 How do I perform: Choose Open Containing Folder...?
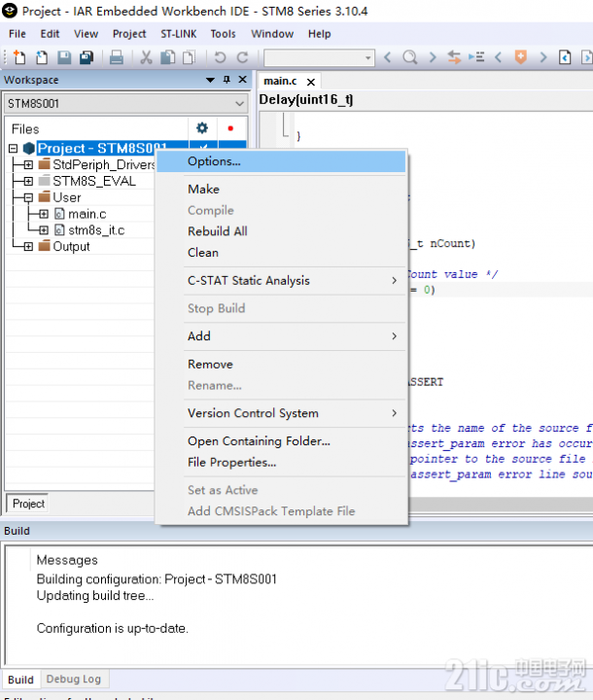point(281,441)
